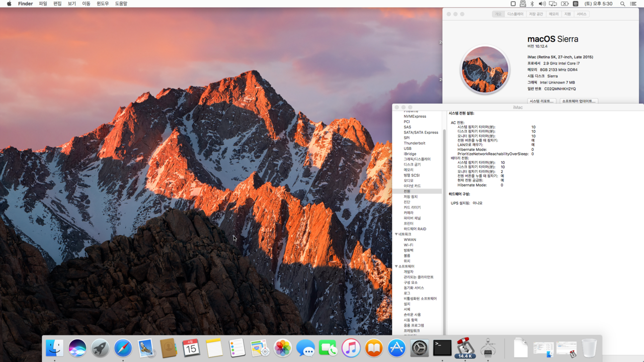Select 하드웨어 RAID in sidebar

point(415,229)
